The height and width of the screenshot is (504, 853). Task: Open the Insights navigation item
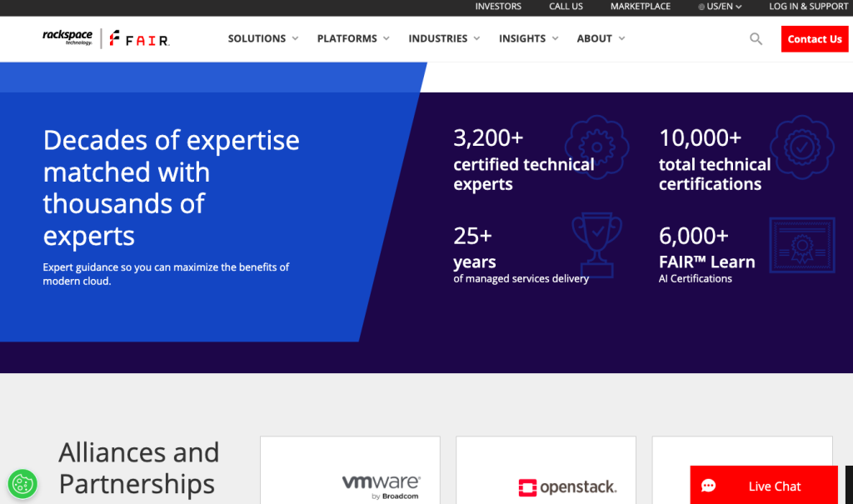522,38
